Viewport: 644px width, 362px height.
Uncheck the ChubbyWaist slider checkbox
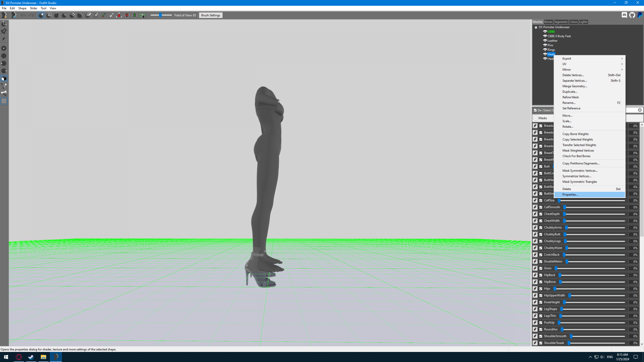541,248
